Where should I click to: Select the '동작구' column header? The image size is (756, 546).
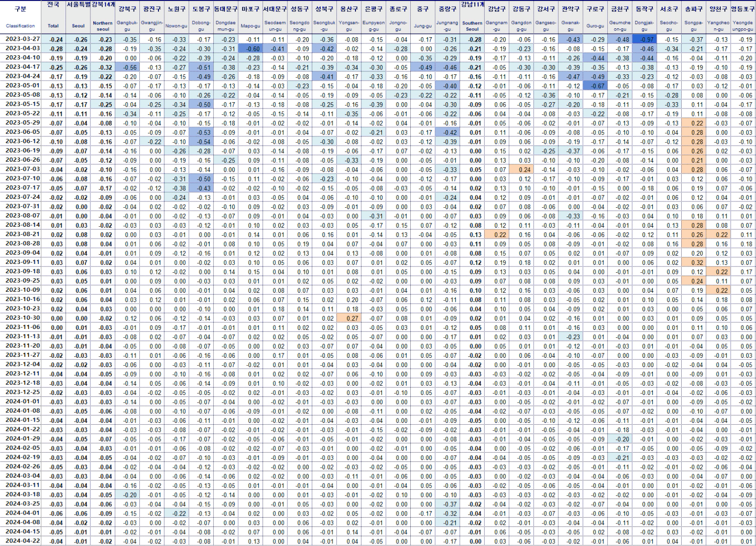[x=645, y=9]
